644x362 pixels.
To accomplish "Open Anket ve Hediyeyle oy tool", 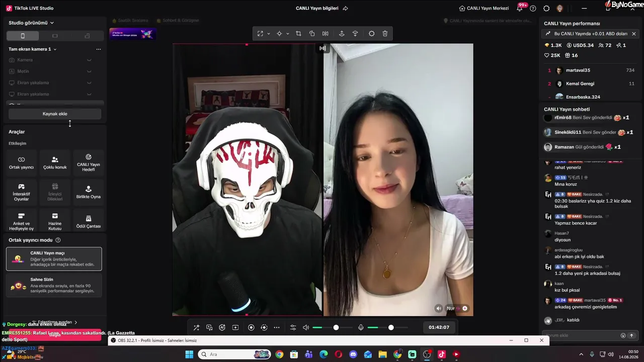I will click(x=21, y=221).
